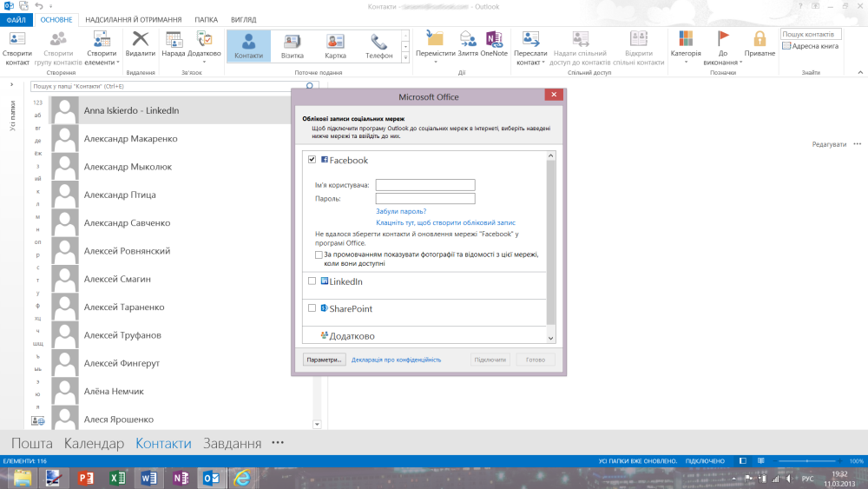
Task: Open the Переслати контакт dropdown
Action: [x=530, y=49]
